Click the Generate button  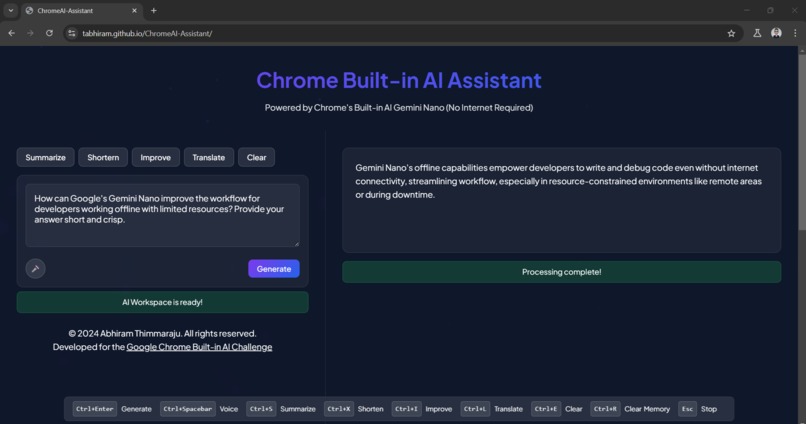273,269
